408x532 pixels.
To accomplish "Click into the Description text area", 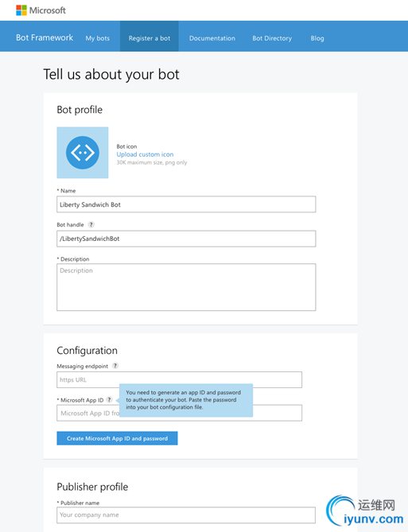I will 186,287.
